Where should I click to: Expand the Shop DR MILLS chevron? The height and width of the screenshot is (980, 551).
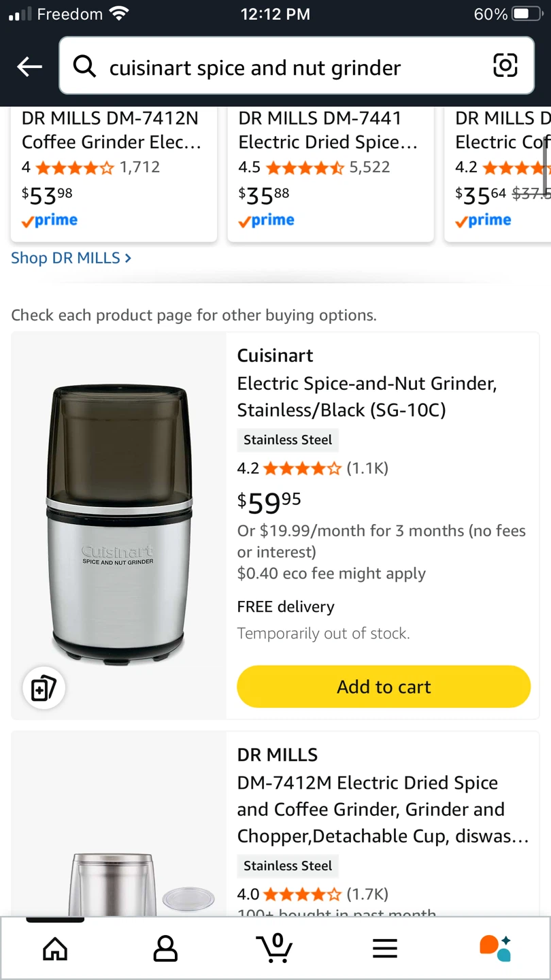tap(128, 258)
